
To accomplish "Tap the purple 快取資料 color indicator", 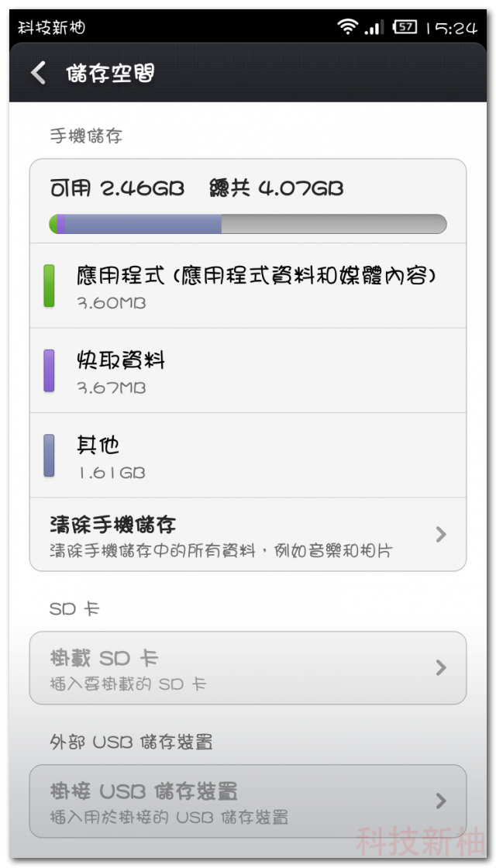I will coord(49,370).
